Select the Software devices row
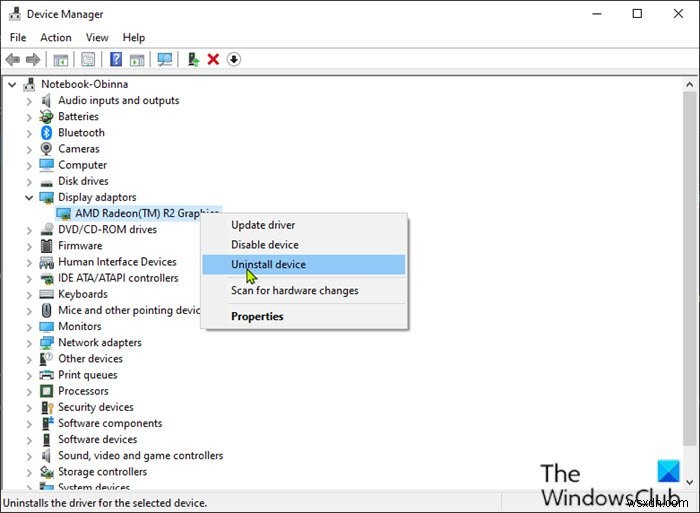 coord(98,439)
